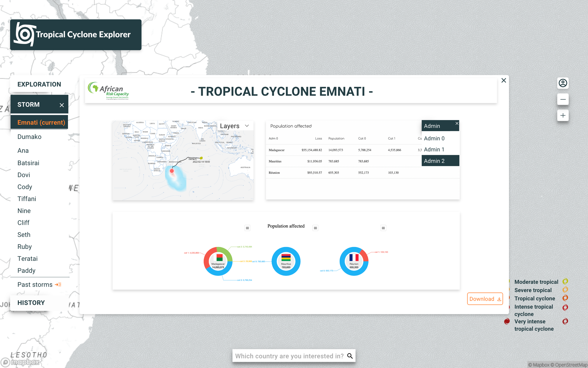Click the search magnifier icon
Image resolution: width=588 pixels, height=368 pixels.
[350, 356]
